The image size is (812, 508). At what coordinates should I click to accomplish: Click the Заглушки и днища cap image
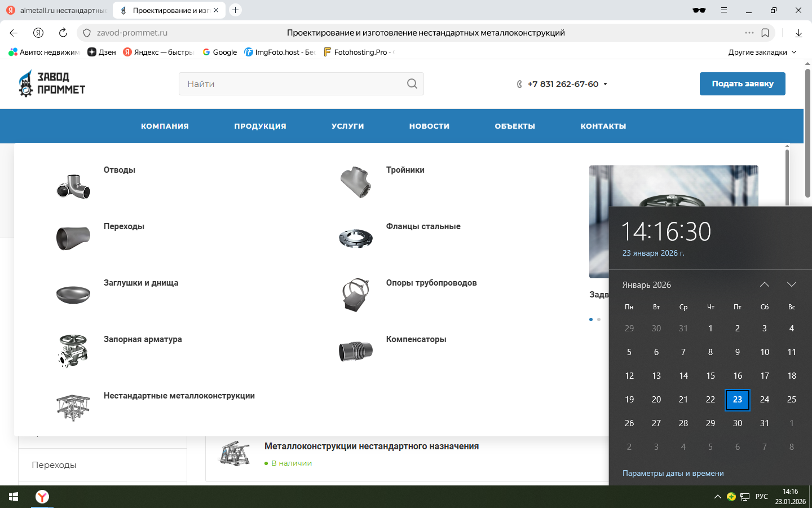tap(73, 295)
